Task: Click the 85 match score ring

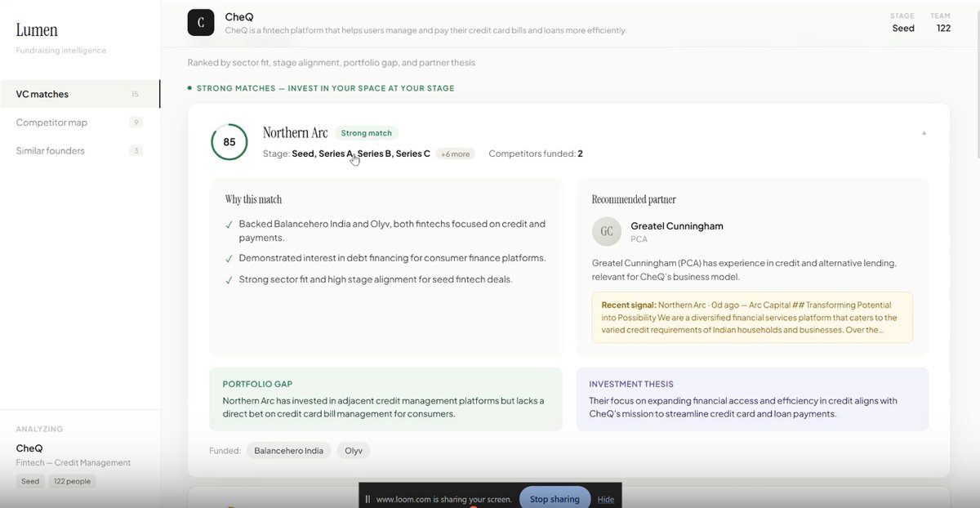Action: click(x=229, y=142)
